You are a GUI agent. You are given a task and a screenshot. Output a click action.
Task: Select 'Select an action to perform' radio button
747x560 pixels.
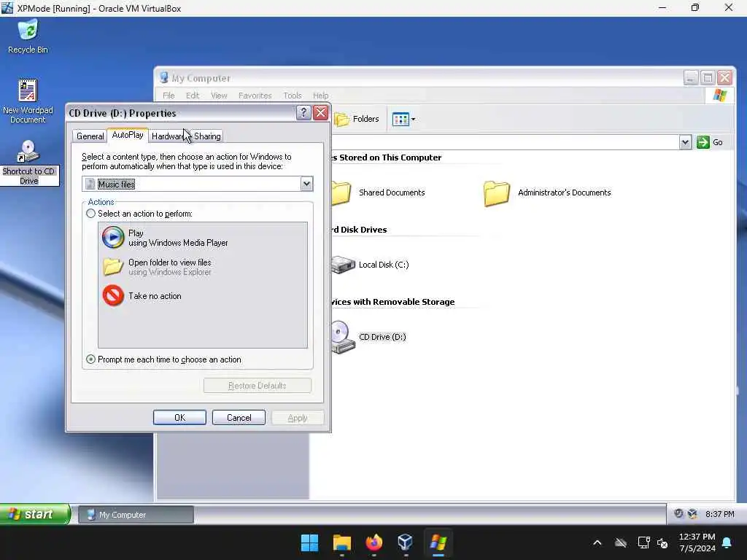[x=90, y=214]
